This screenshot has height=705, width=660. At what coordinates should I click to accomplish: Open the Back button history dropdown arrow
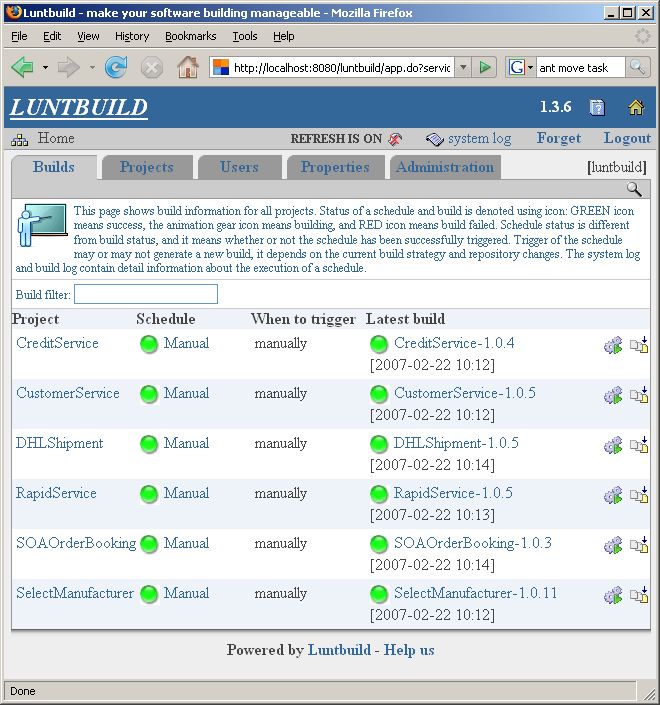click(45, 67)
